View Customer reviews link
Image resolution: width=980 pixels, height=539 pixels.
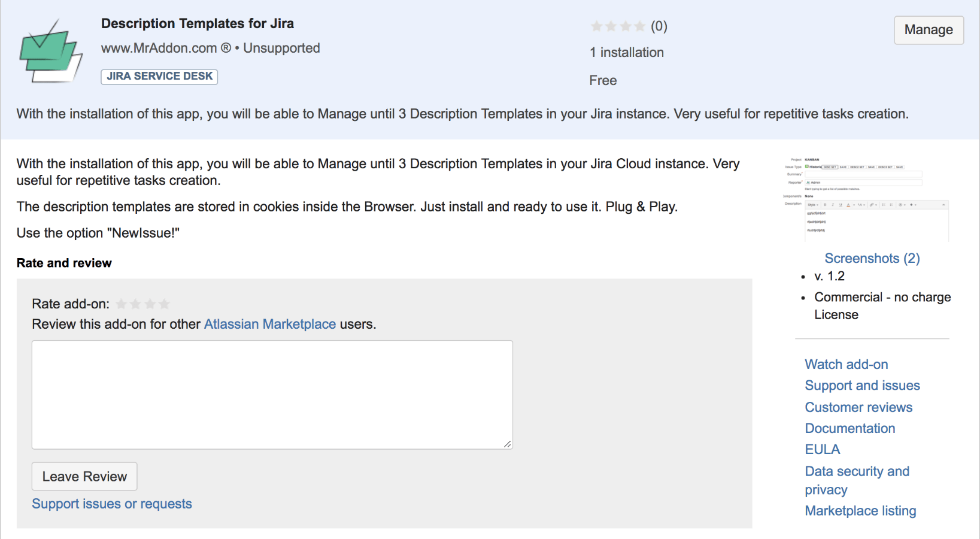point(858,407)
